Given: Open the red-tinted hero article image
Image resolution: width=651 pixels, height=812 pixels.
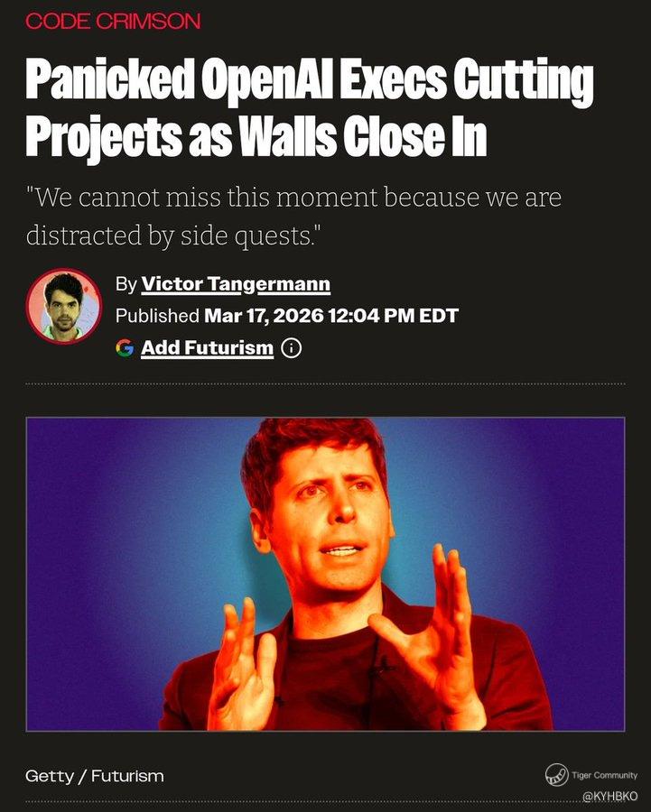Looking at the screenshot, I should coord(325,574).
